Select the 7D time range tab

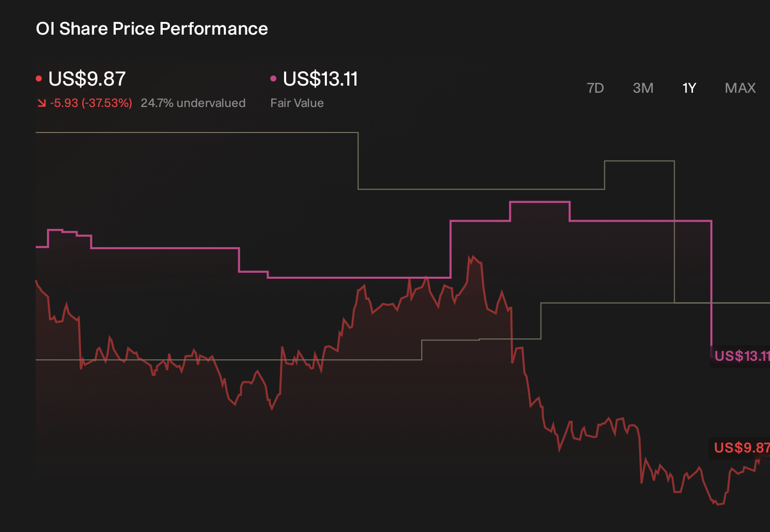(595, 88)
